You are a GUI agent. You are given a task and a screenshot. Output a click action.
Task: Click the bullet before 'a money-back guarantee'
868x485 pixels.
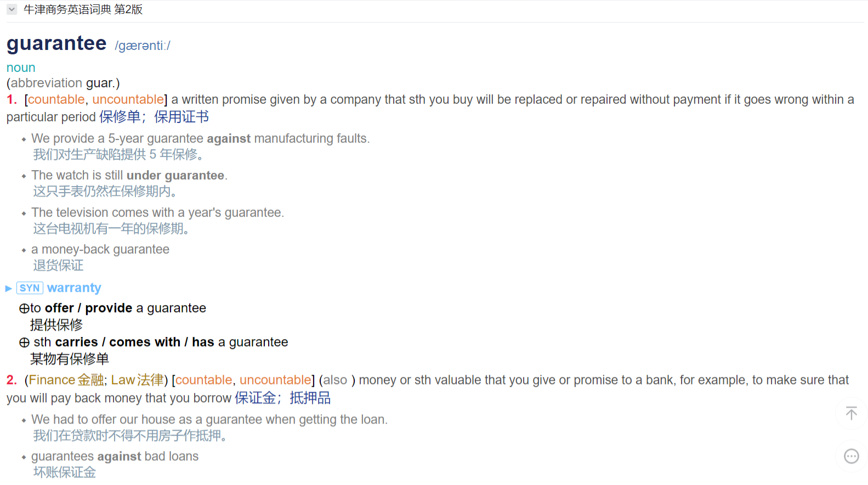(24, 250)
